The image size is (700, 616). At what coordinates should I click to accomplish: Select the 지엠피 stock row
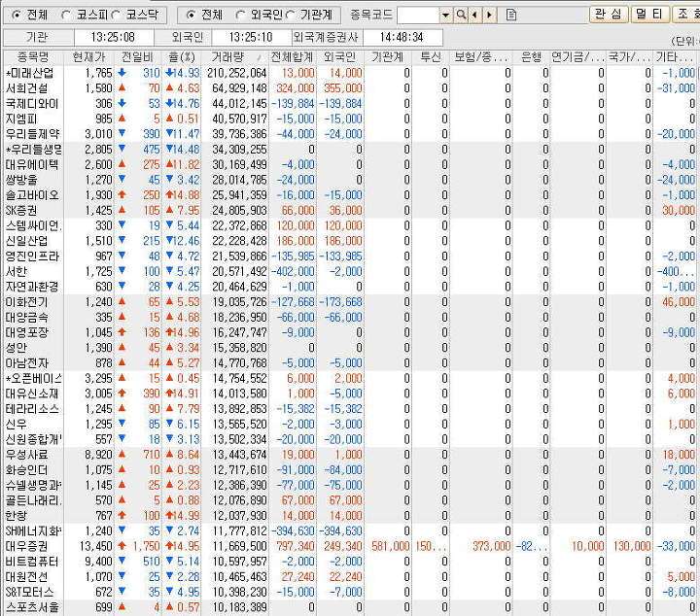(350, 120)
